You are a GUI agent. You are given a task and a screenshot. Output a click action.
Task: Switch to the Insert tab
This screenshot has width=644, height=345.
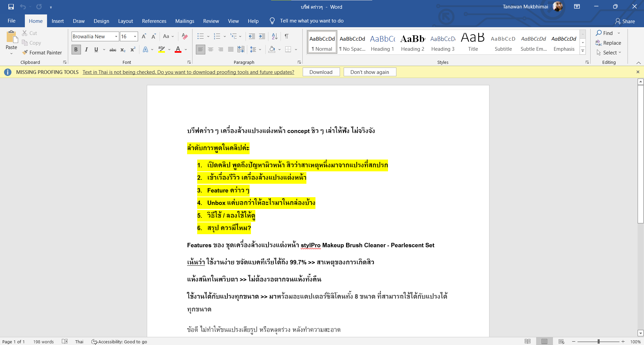tap(58, 21)
